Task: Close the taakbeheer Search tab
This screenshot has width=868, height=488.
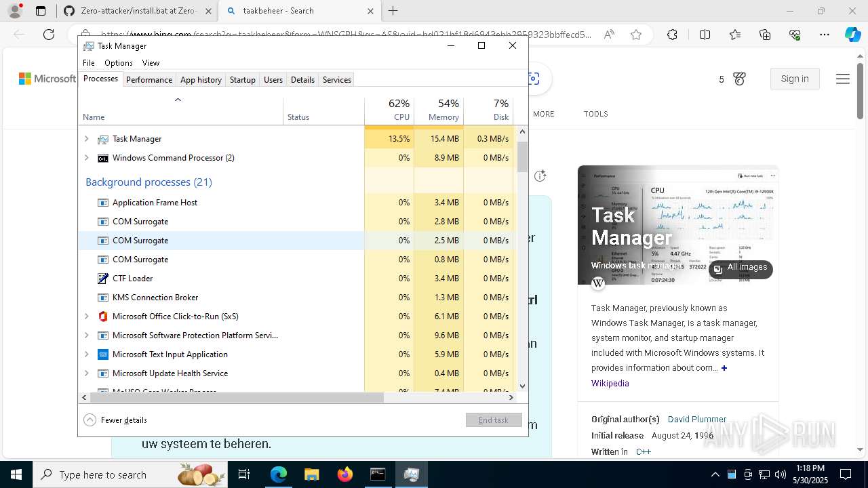Action: [x=370, y=11]
